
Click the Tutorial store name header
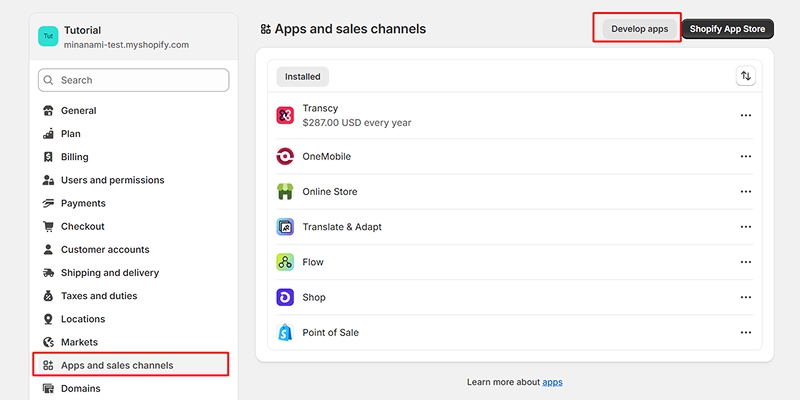pyautogui.click(x=83, y=31)
